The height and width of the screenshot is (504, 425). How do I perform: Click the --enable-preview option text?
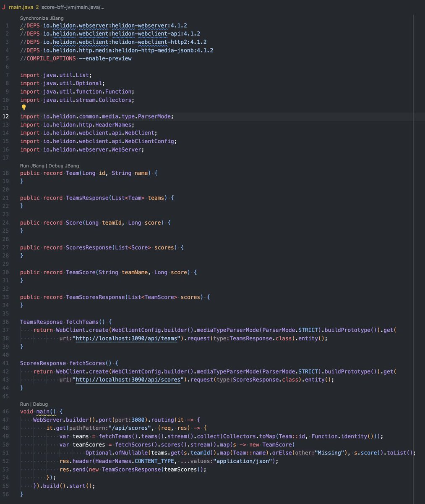105,58
